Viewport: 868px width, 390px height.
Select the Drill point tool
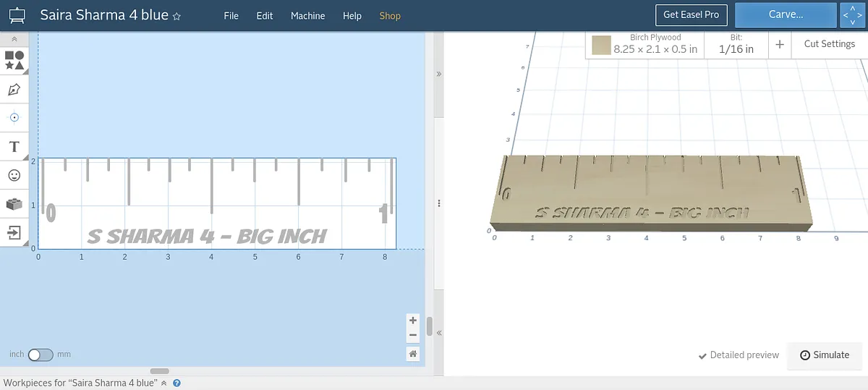pos(14,117)
